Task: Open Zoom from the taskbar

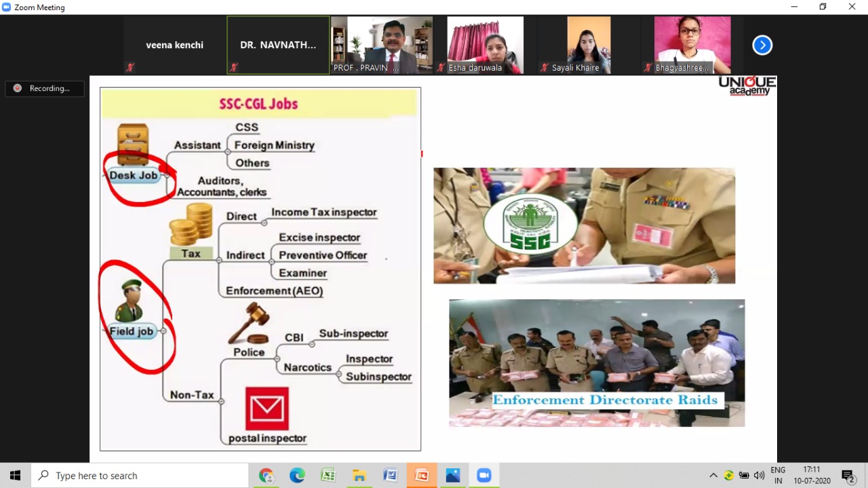Action: [484, 475]
